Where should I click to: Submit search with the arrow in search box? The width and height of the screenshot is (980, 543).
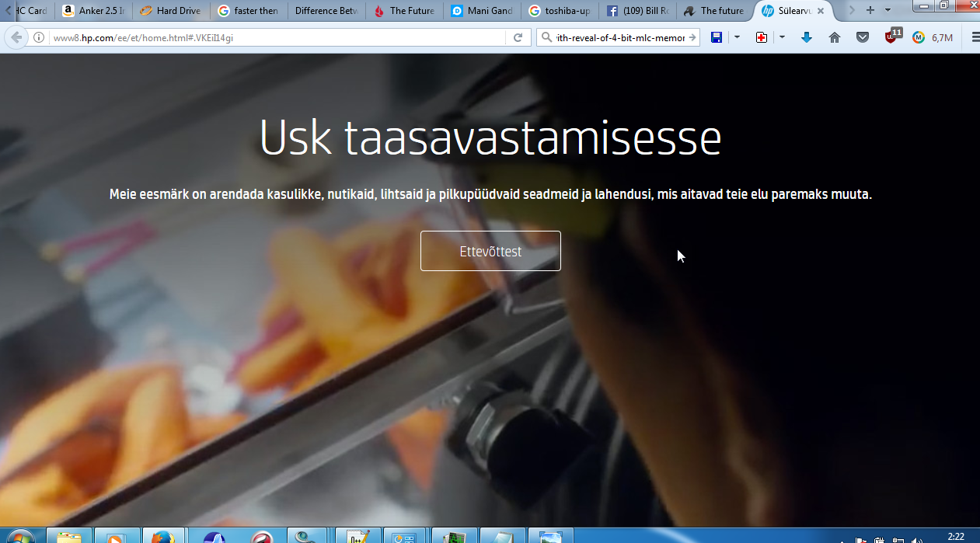point(692,37)
